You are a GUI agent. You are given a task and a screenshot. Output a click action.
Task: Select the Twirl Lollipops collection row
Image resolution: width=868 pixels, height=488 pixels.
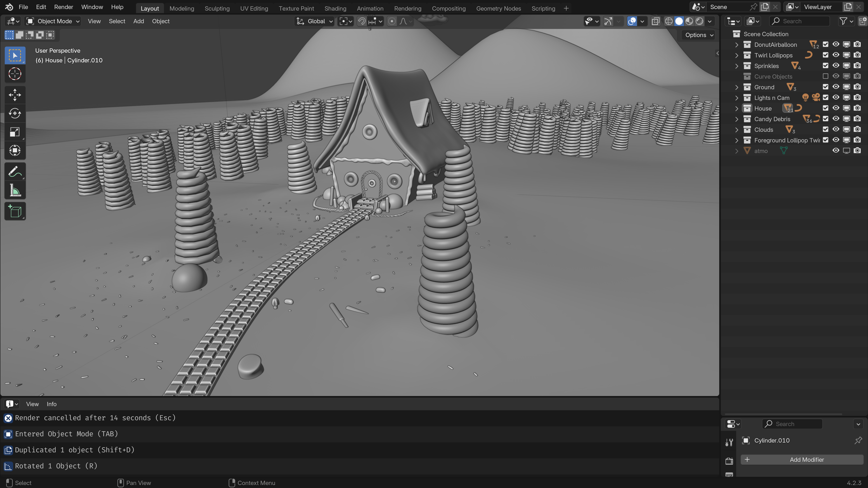click(794, 55)
